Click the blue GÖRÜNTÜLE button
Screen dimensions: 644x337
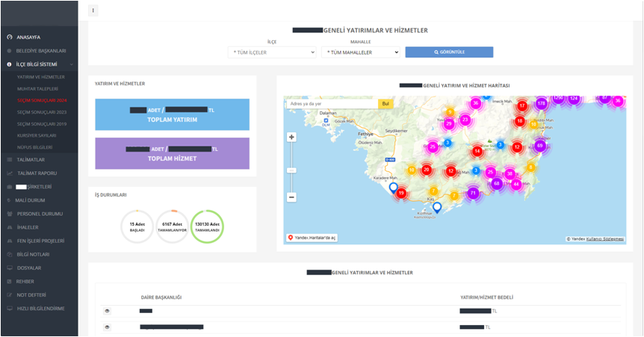click(449, 52)
